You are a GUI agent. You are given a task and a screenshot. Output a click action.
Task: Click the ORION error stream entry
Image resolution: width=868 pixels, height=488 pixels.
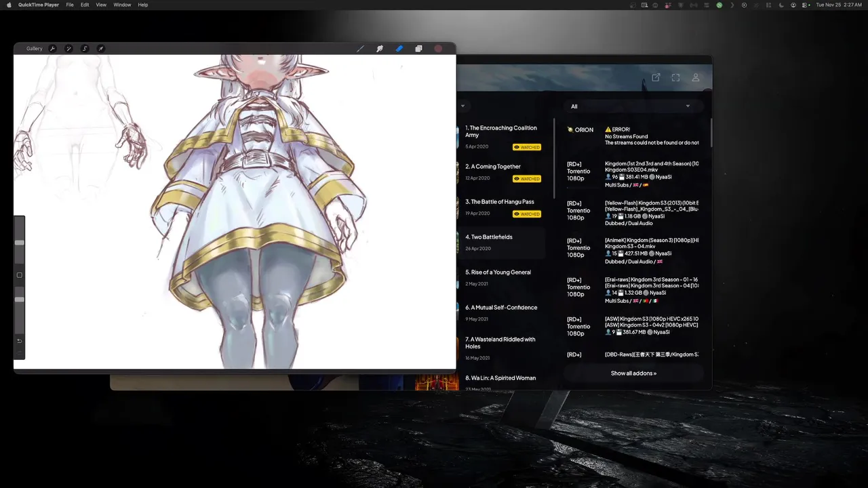pyautogui.click(x=632, y=136)
